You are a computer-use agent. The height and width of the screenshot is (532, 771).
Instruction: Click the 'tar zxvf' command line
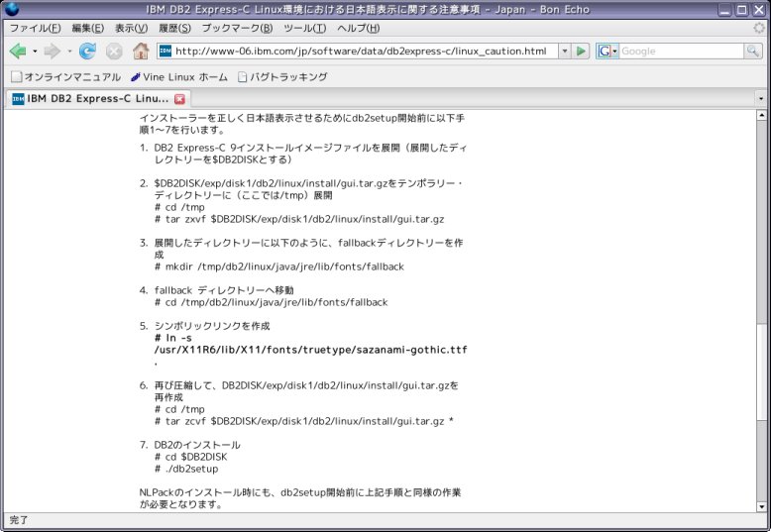tap(299, 219)
